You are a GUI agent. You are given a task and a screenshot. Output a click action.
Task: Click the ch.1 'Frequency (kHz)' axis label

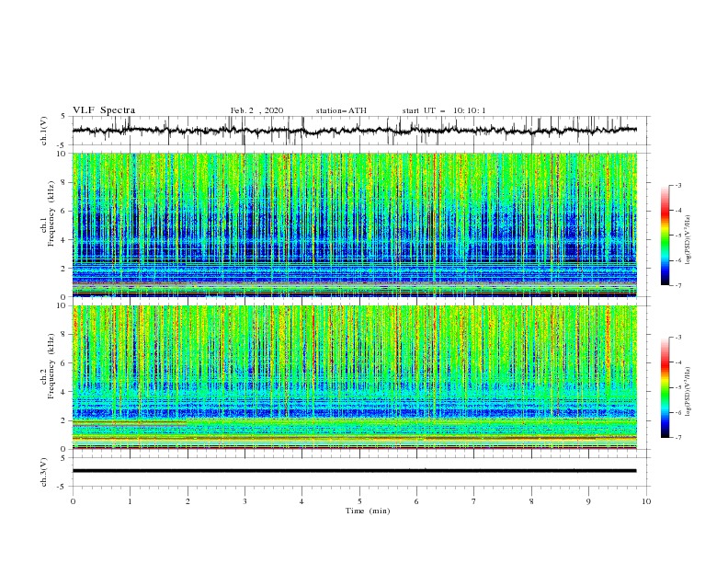click(51, 213)
